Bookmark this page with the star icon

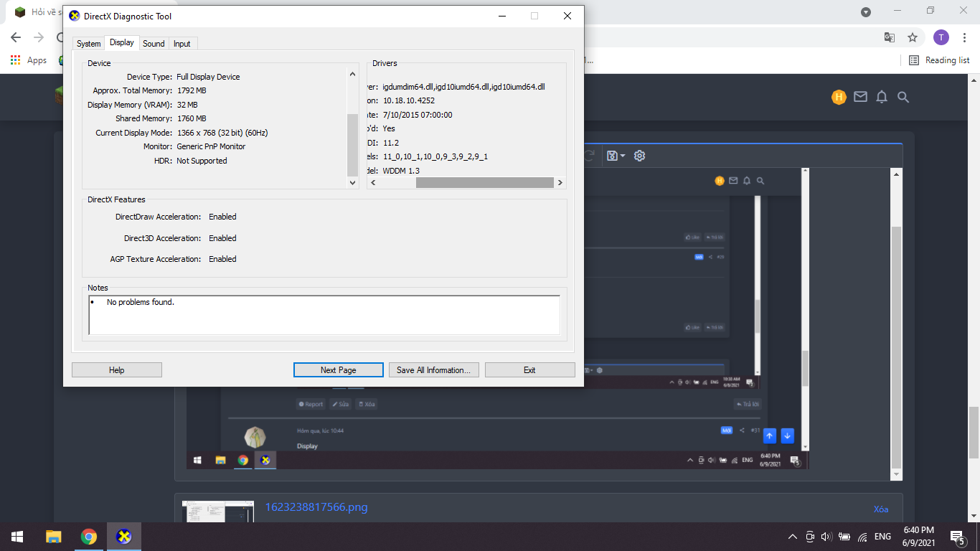pos(913,37)
